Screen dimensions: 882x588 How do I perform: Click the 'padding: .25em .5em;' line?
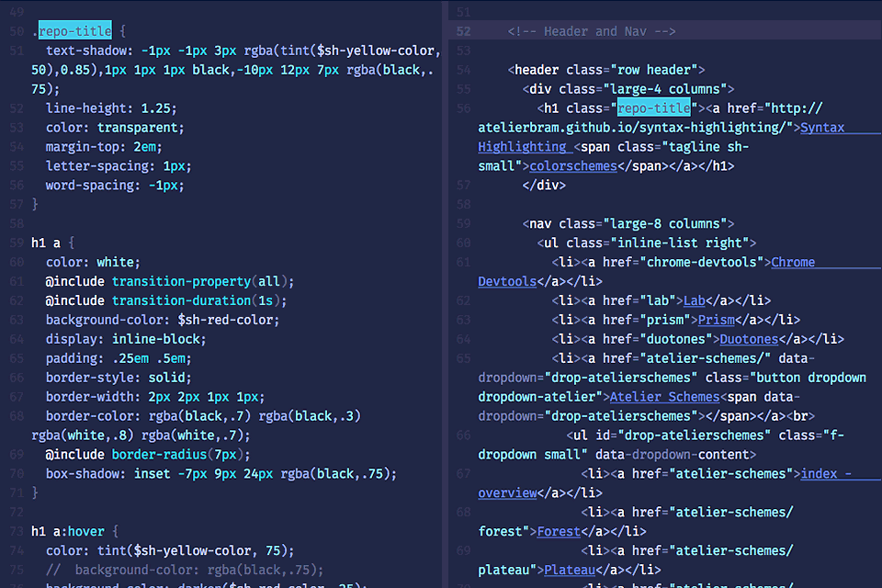tap(119, 358)
